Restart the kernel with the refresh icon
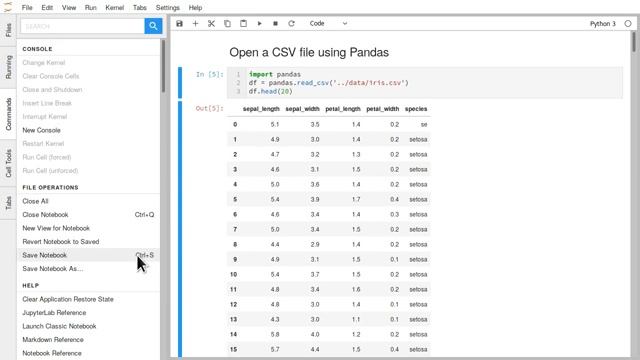 291,24
